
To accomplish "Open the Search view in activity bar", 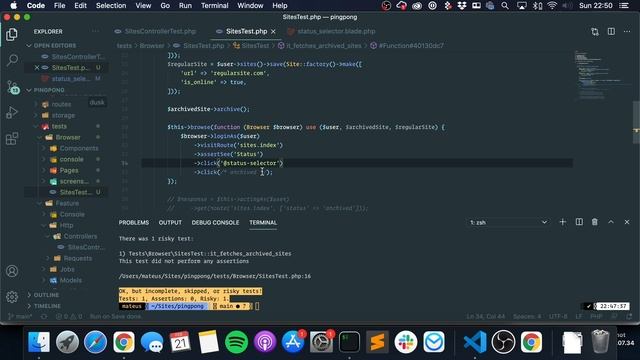I will [12, 60].
